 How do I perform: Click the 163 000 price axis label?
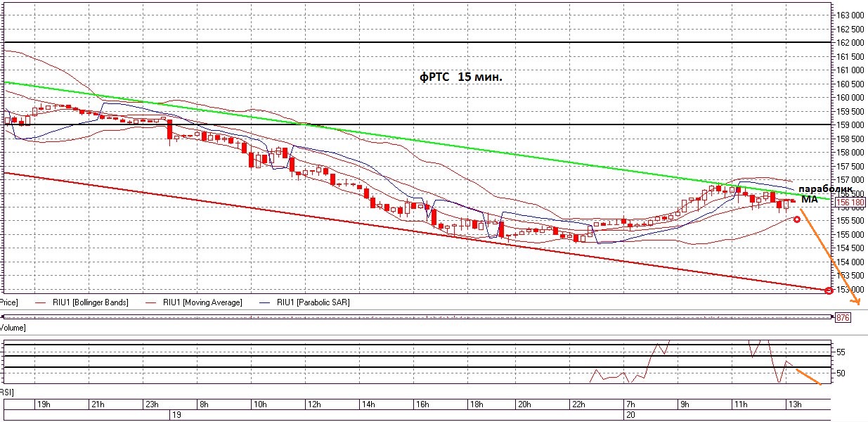pyautogui.click(x=850, y=15)
